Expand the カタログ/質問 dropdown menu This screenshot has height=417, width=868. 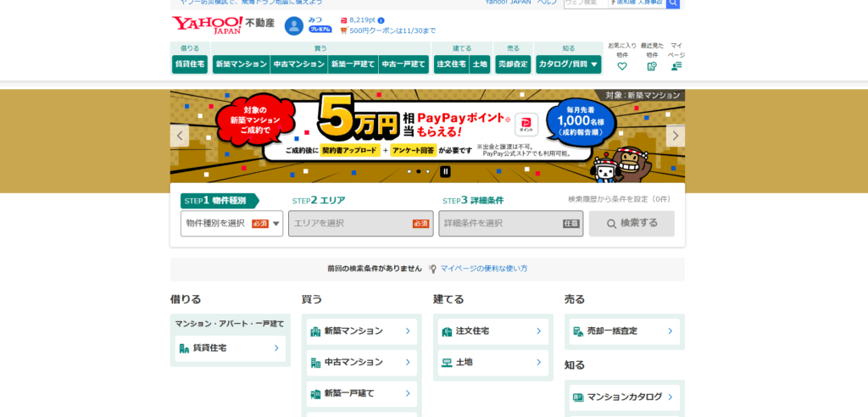pyautogui.click(x=569, y=64)
